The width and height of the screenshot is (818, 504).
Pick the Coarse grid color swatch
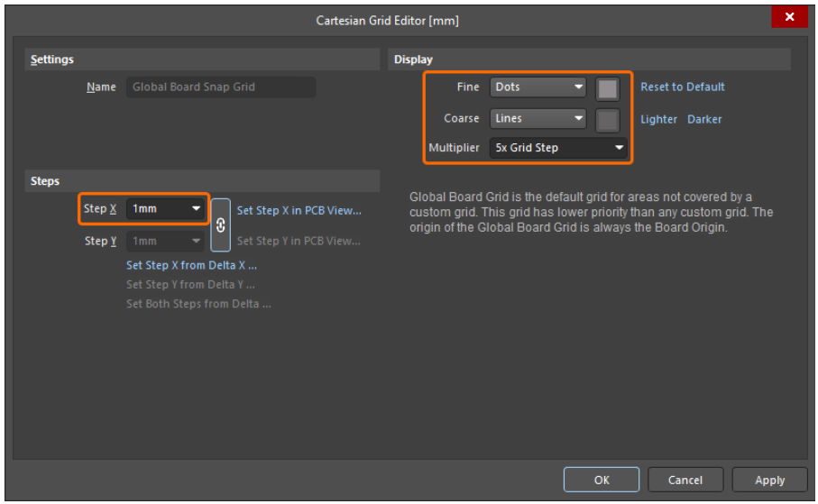(x=608, y=119)
